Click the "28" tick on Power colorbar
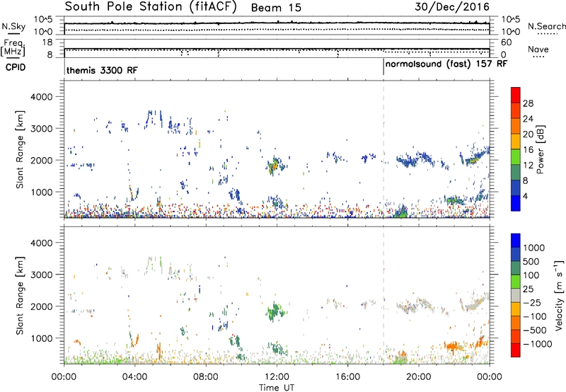This screenshot has height=392, width=566. [x=528, y=103]
